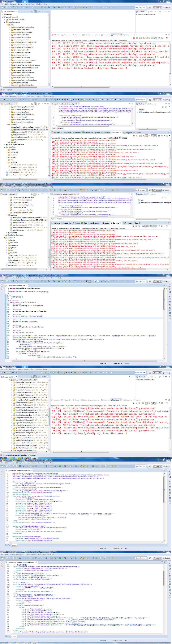Terminate Tomcat server via red stop icon

(134, 38)
